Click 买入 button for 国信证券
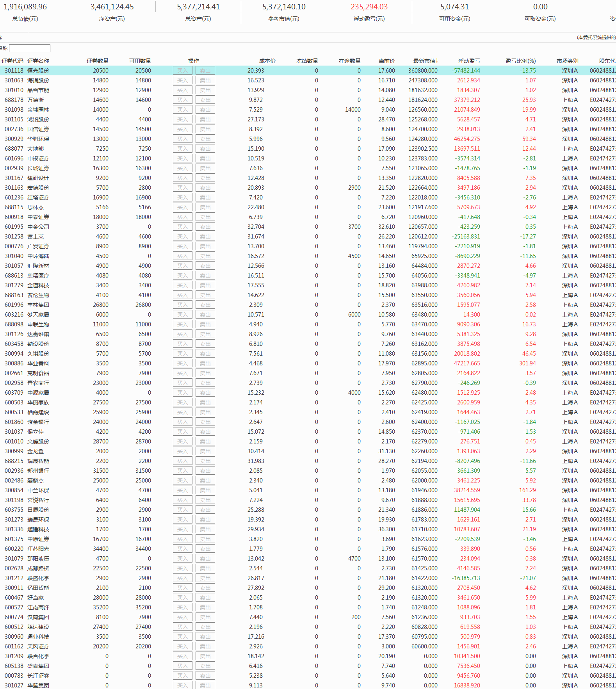Image resolution: width=616 pixels, height=689 pixels. 183,129
